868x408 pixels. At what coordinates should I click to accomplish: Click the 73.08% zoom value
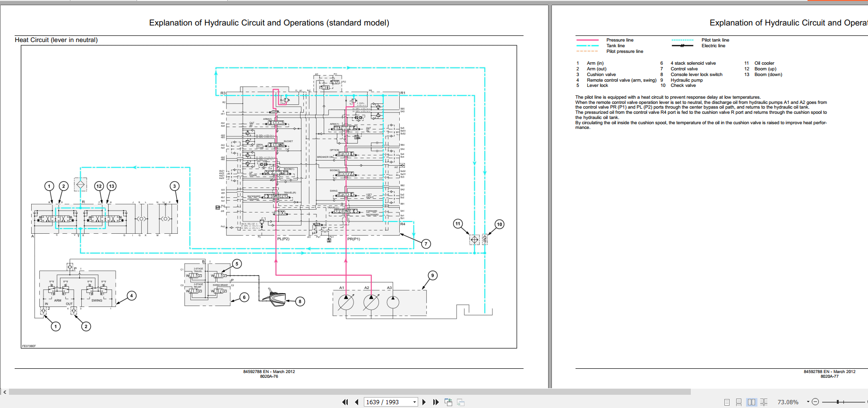click(788, 402)
